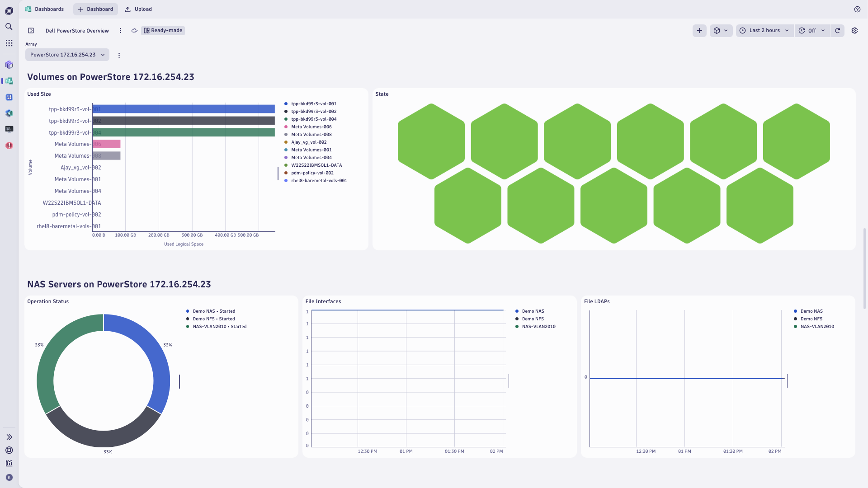This screenshot has height=488, width=868.
Task: Click the Operation Status tile title
Action: coord(48,301)
